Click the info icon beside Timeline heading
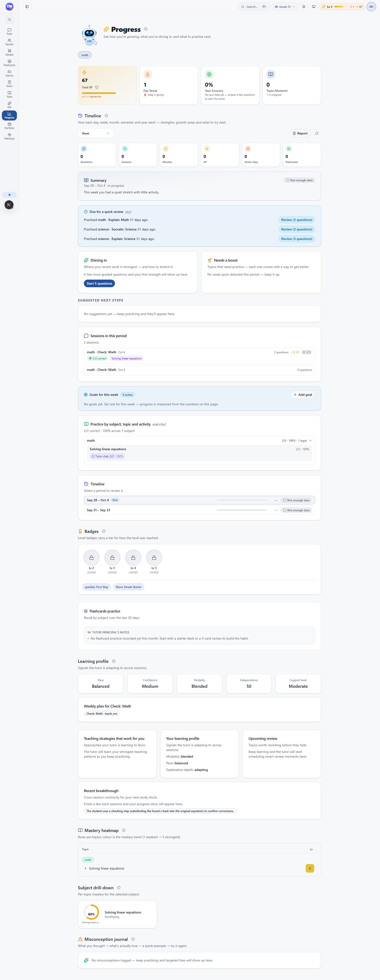Screen dimensions: 380x980 pos(106,116)
